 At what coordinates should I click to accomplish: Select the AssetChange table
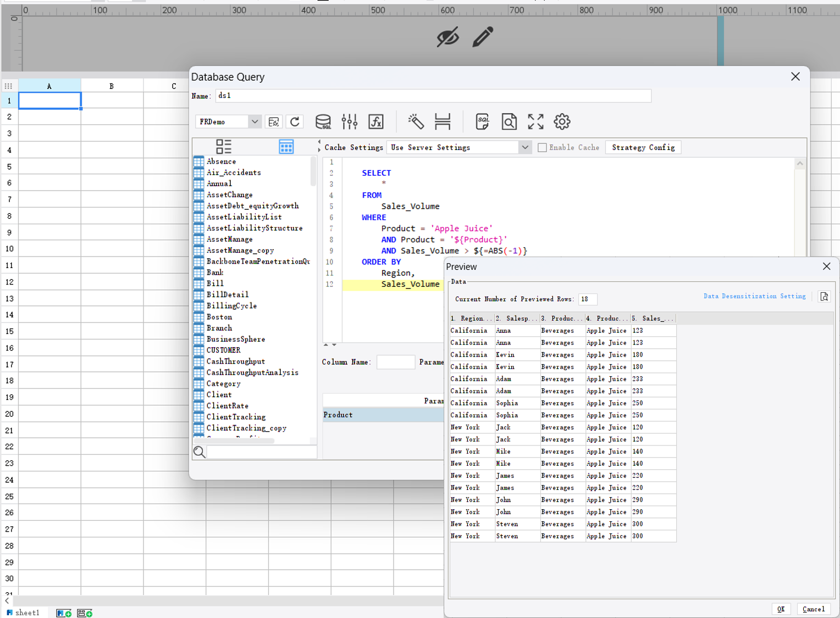point(230,195)
